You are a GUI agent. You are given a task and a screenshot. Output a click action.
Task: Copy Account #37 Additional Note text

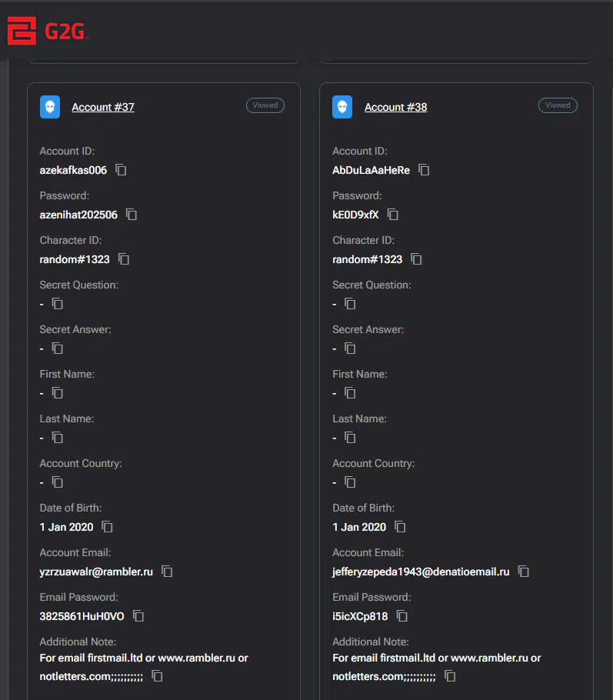[157, 676]
